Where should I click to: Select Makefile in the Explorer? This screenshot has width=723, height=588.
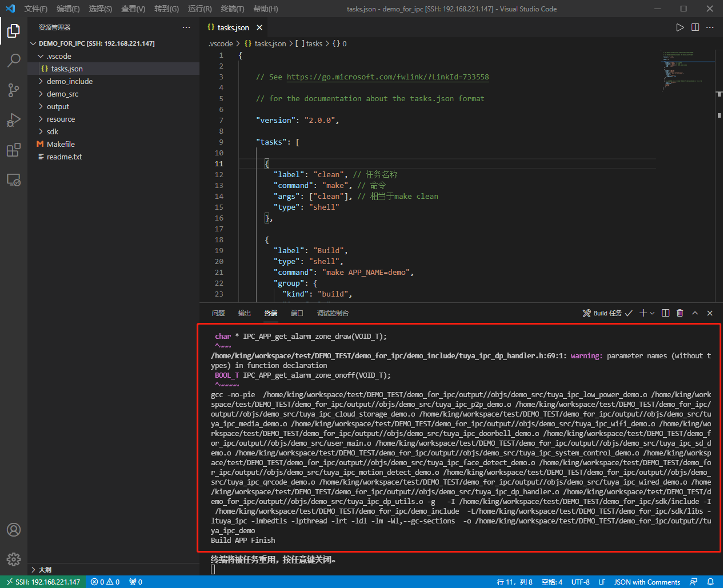click(60, 144)
